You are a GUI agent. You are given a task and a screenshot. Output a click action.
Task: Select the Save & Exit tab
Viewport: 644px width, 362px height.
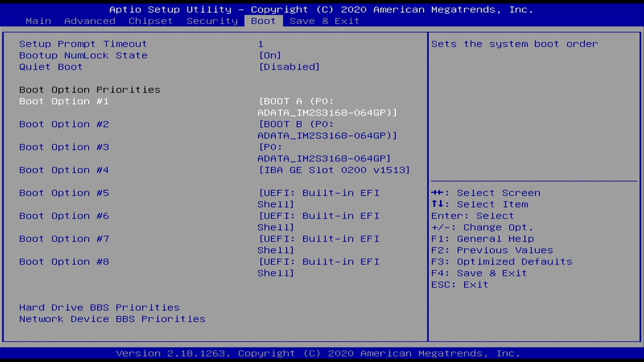(324, 21)
